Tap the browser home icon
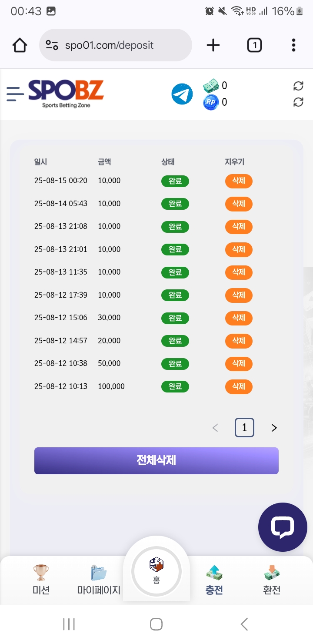This screenshot has width=313, height=644. click(x=20, y=45)
